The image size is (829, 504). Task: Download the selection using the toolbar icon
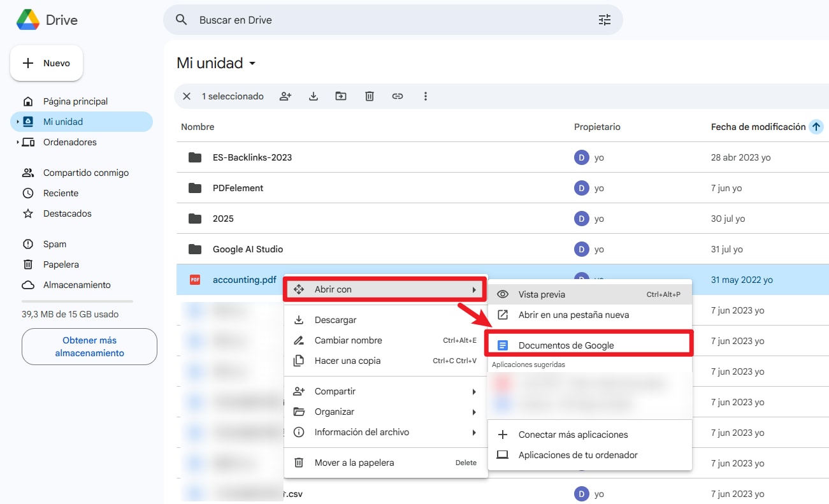313,96
